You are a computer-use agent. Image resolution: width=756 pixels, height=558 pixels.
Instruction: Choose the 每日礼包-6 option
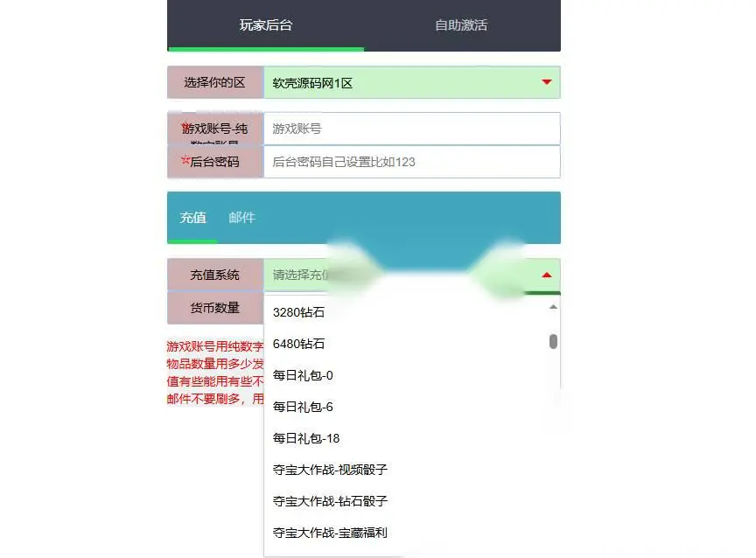click(412, 407)
